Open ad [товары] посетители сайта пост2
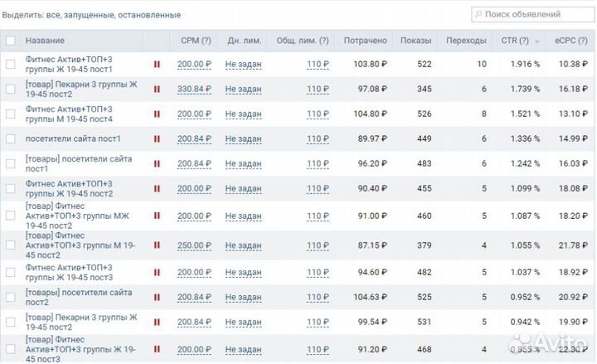The image size is (597, 364). click(79, 297)
